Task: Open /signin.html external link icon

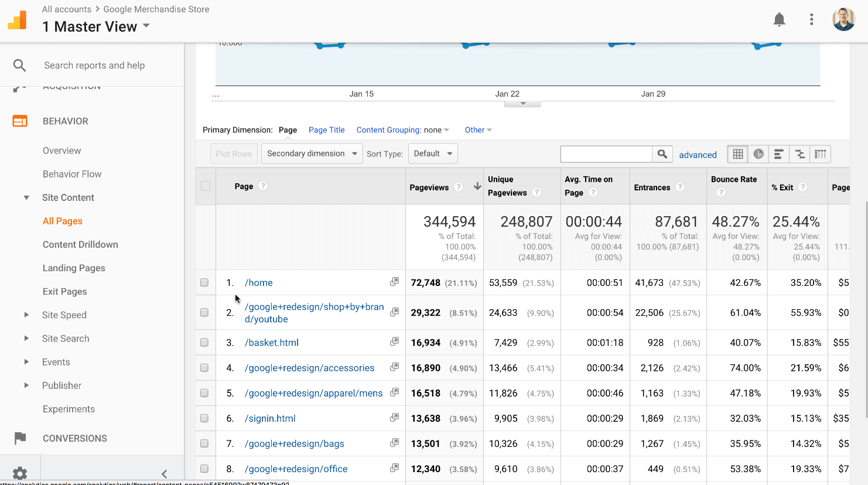Action: pos(395,418)
